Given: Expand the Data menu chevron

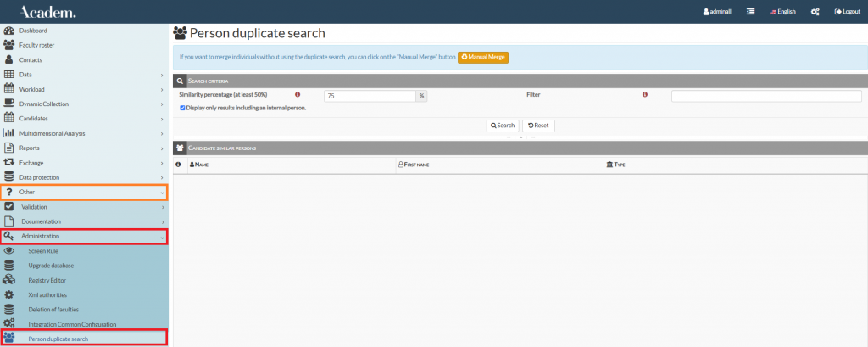Looking at the screenshot, I should click(x=161, y=75).
